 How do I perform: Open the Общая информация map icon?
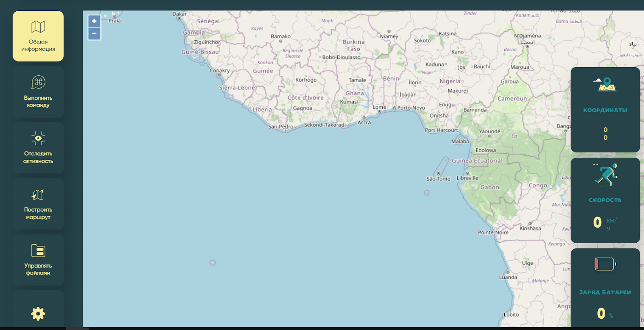(x=38, y=27)
